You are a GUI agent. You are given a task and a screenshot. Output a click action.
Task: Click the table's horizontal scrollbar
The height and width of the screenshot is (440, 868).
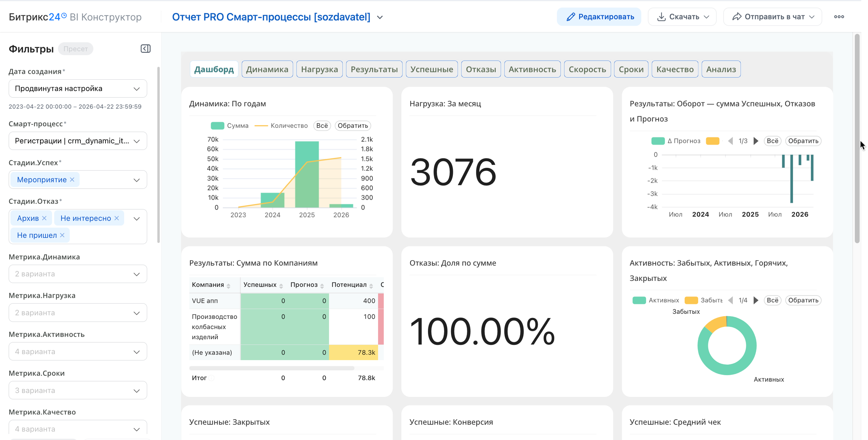(x=272, y=368)
